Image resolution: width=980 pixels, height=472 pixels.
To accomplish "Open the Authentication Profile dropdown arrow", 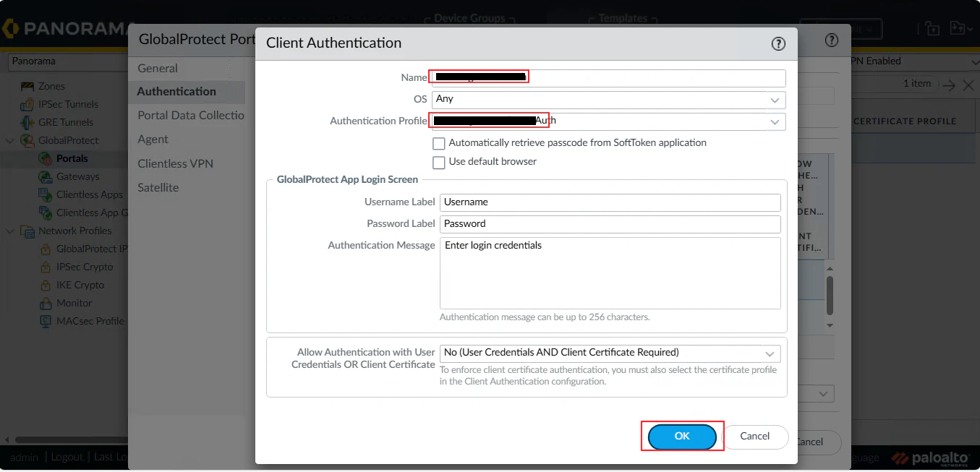I will [775, 121].
